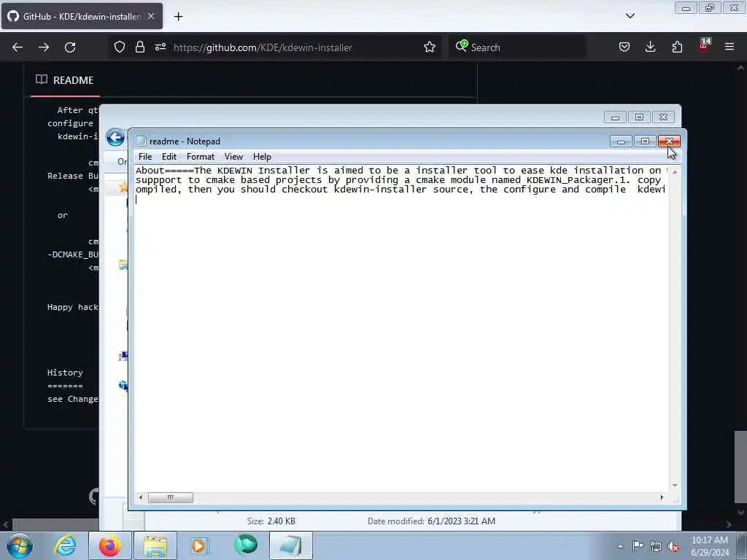Click Size 2.40 KB in Explorer details
Screen dimensions: 747x560
(x=271, y=521)
